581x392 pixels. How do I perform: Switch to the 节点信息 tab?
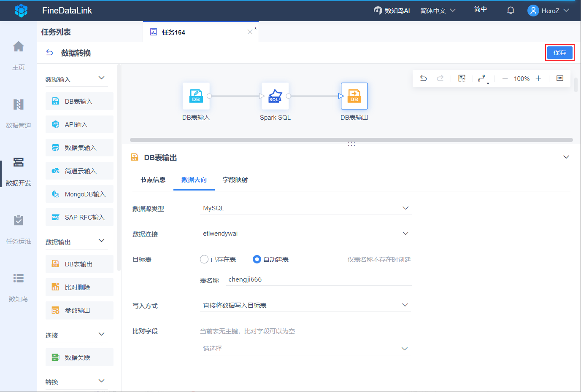[x=153, y=180]
